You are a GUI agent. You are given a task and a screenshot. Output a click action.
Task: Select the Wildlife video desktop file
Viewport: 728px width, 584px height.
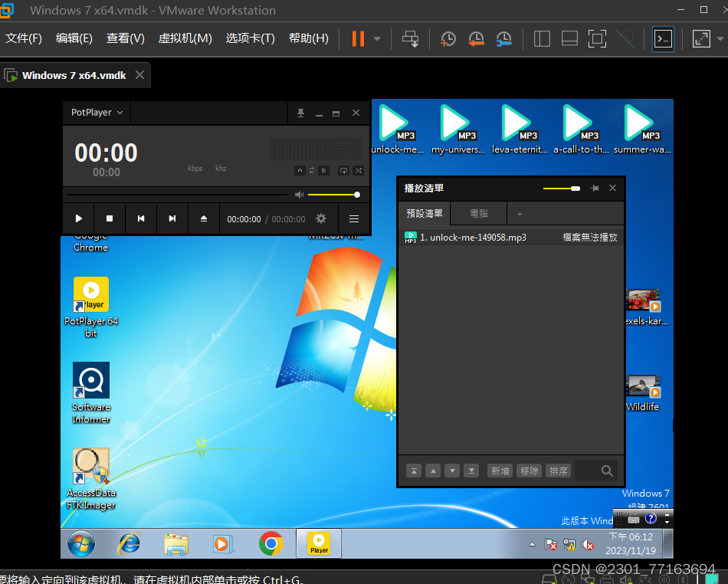coord(643,393)
